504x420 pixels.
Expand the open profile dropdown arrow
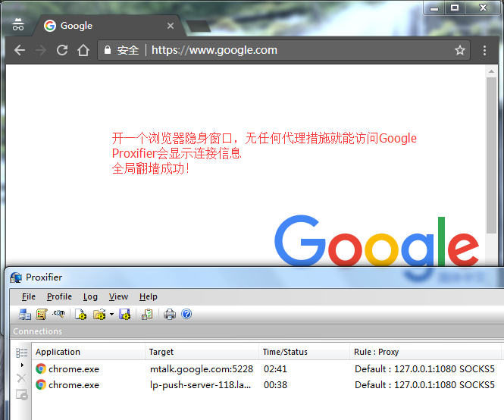pyautogui.click(x=111, y=314)
